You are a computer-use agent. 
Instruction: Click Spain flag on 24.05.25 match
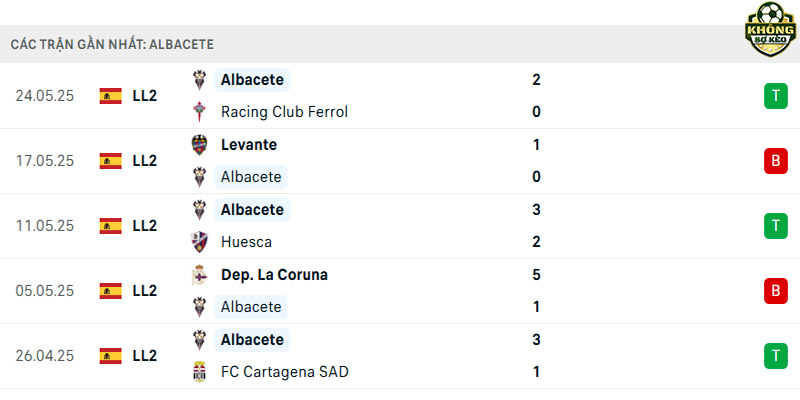pyautogui.click(x=111, y=96)
